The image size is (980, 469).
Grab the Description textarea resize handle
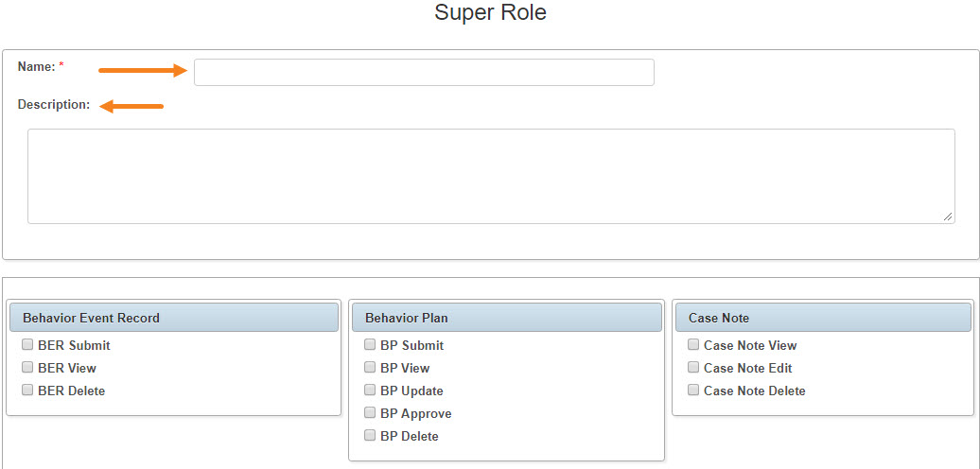(x=948, y=217)
